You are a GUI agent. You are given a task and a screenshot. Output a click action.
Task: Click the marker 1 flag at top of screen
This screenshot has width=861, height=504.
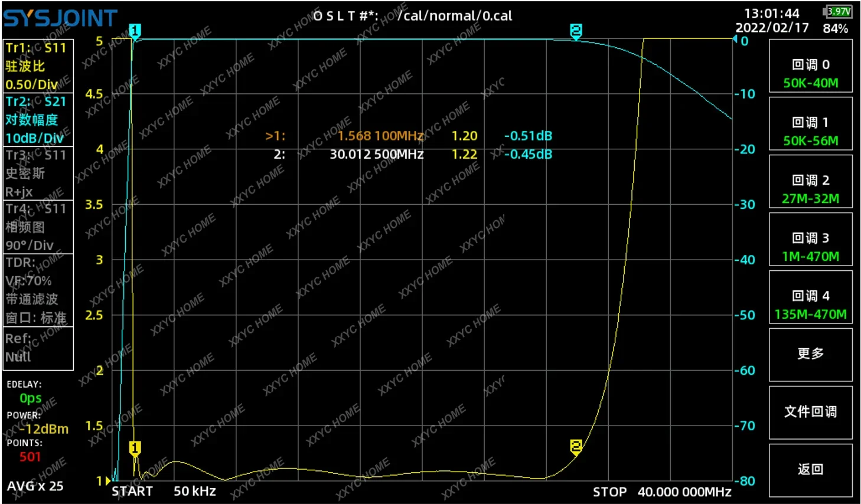[135, 30]
